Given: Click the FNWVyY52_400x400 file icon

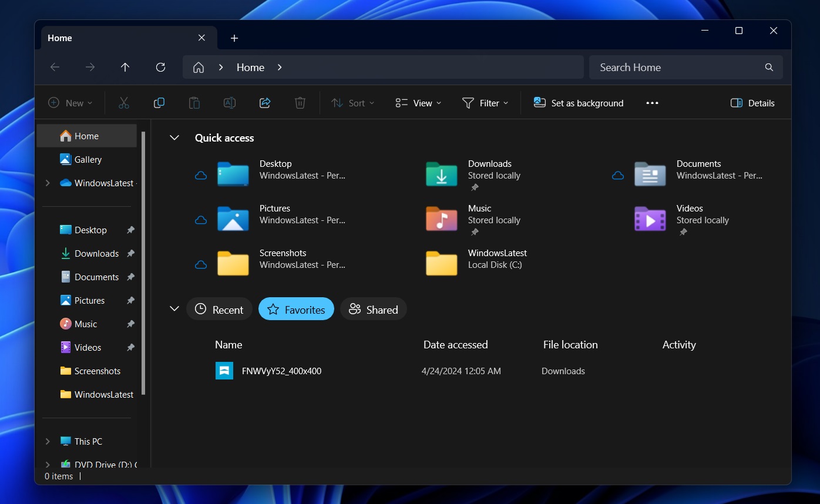Looking at the screenshot, I should 224,371.
